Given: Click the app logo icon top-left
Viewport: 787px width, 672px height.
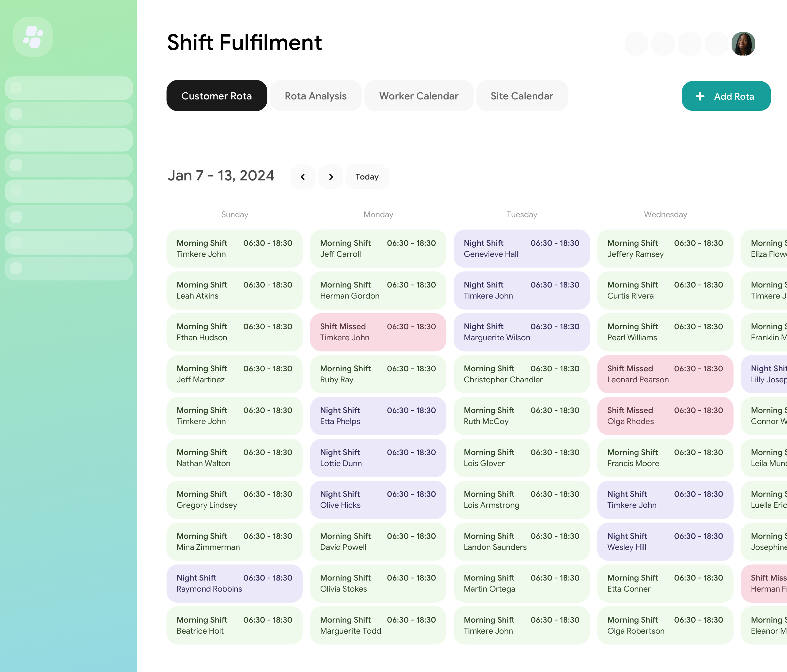Looking at the screenshot, I should 33,37.
